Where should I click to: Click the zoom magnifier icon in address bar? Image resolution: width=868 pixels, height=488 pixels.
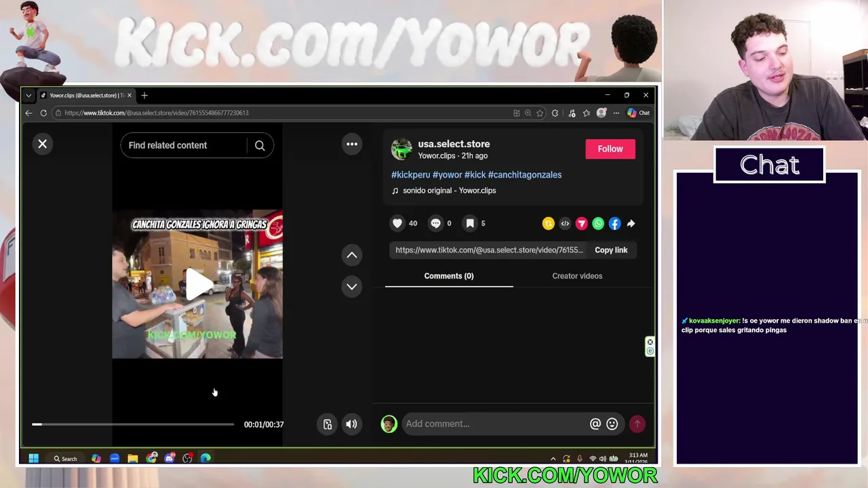528,113
